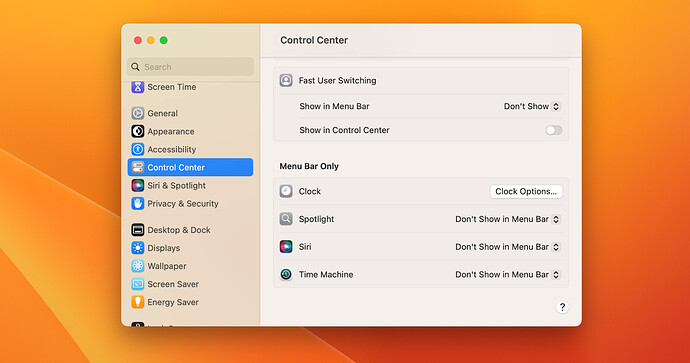
Task: Click the Siri & Spotlight icon
Action: pos(138,185)
